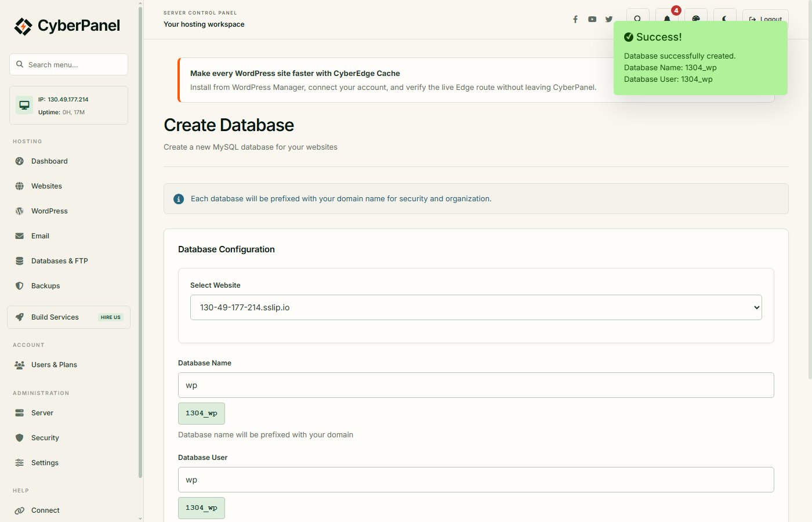This screenshot has height=522, width=812.
Task: Expand the WordPress sidebar menu
Action: pyautogui.click(x=69, y=211)
